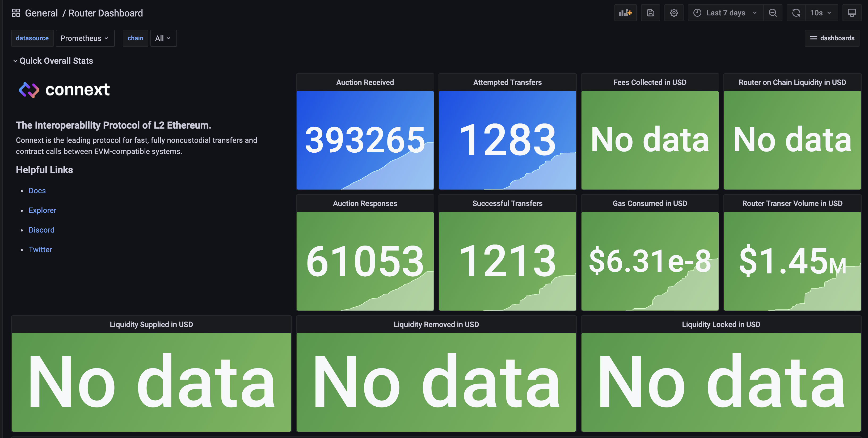Viewport: 868px width, 438px height.
Task: Open the Prometheus datasource dropdown
Action: [85, 38]
